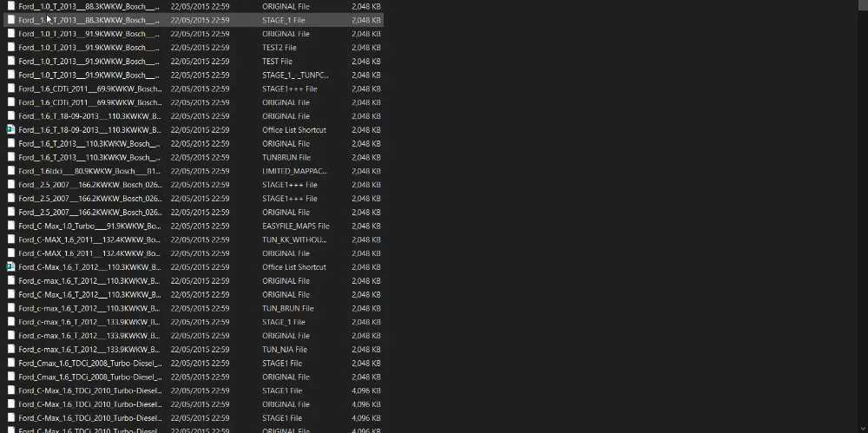
Task: Click 'Office List Shortcut' type for Ford__1.6_T_18-09-2013
Action: click(294, 129)
